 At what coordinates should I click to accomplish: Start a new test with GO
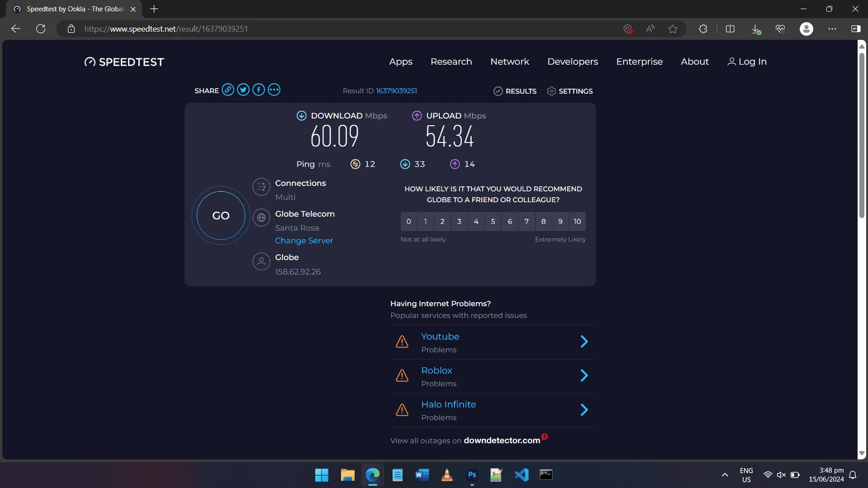221,216
